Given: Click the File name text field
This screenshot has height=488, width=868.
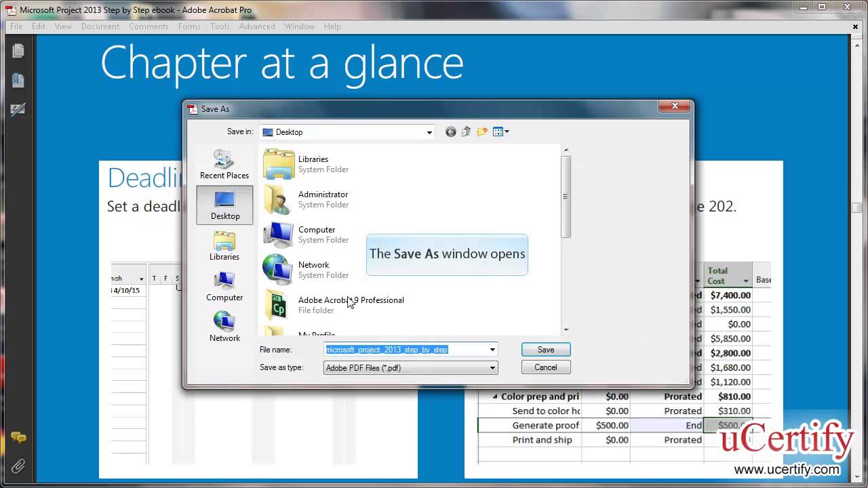Looking at the screenshot, I should (x=406, y=350).
